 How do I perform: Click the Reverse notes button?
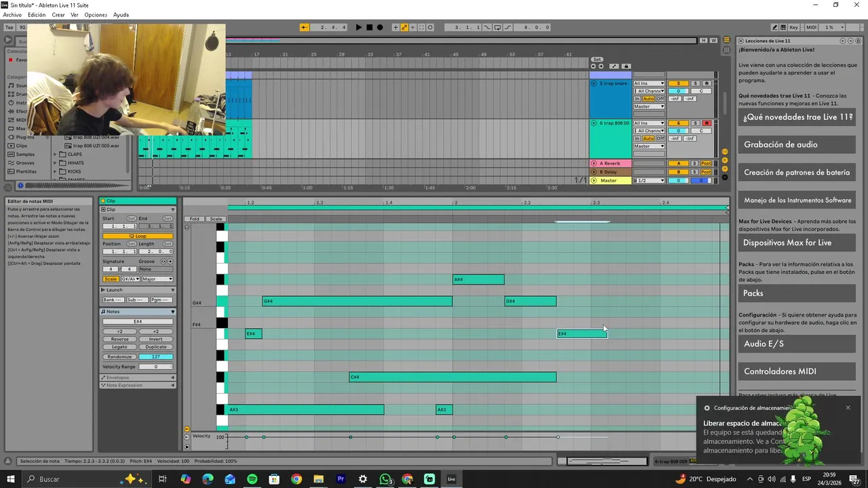(119, 339)
